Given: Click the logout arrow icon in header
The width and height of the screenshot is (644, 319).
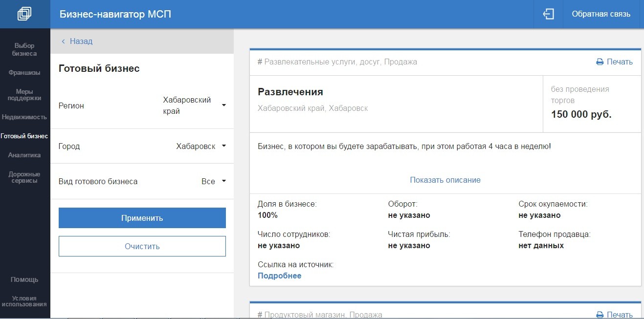Looking at the screenshot, I should coord(549,14).
